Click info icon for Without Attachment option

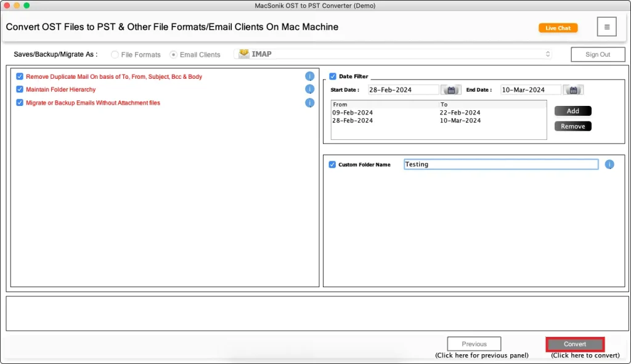(x=310, y=102)
